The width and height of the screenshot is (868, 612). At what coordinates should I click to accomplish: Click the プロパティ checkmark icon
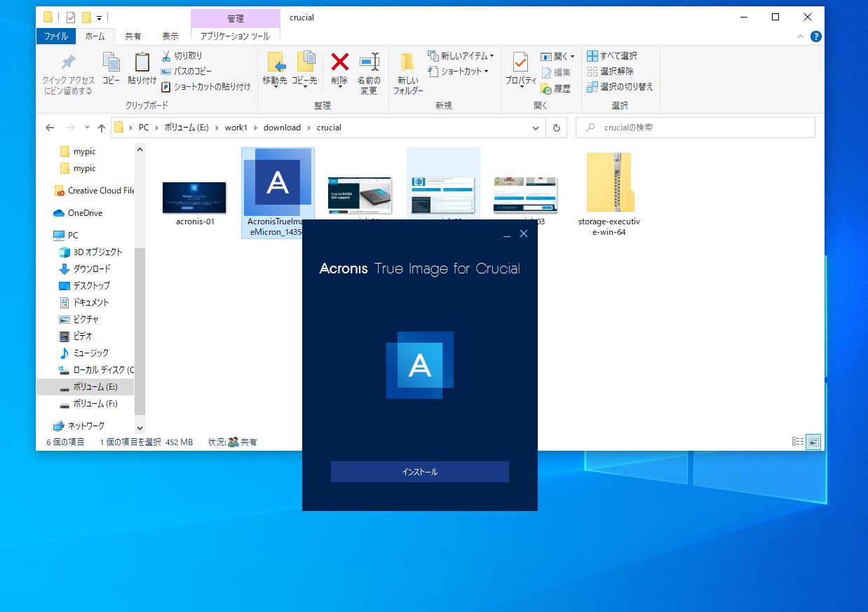click(520, 62)
